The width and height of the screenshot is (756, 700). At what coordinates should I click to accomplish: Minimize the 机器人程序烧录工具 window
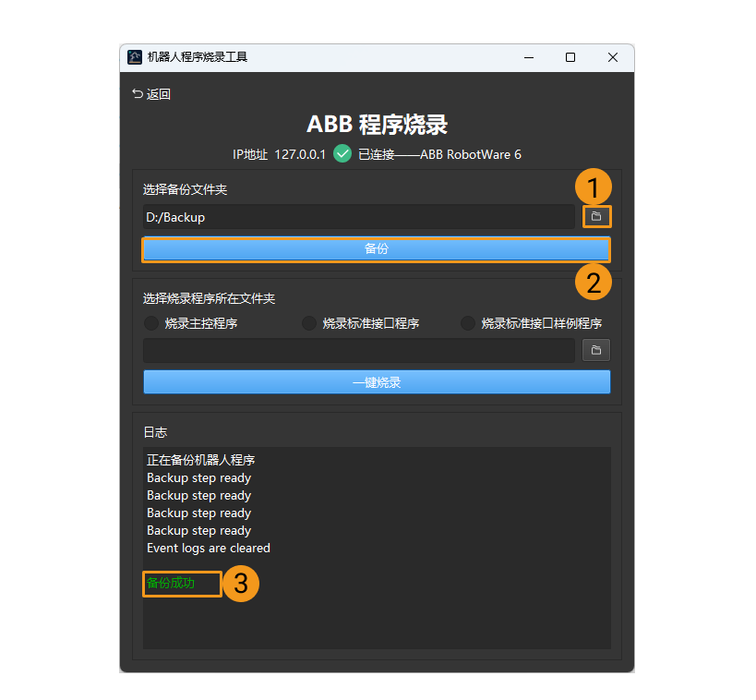point(528,57)
